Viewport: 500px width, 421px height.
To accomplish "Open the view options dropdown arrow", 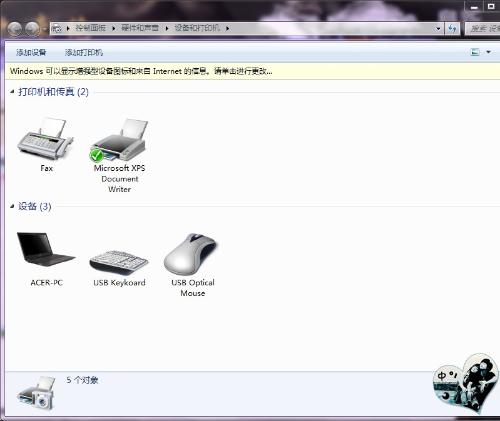I will [489, 52].
